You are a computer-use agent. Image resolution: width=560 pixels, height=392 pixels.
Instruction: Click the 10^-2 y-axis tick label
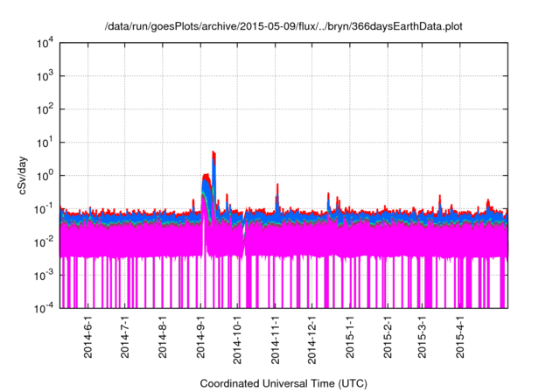coord(45,242)
